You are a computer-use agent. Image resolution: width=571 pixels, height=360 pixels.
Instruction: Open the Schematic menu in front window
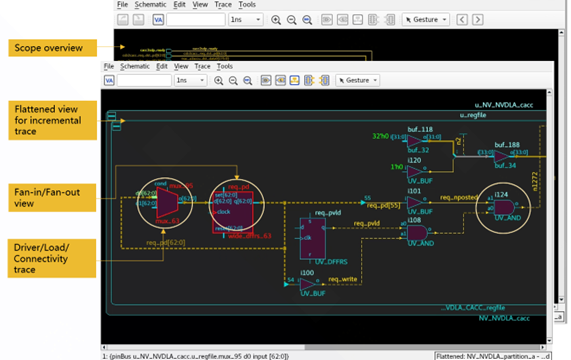tap(135, 66)
